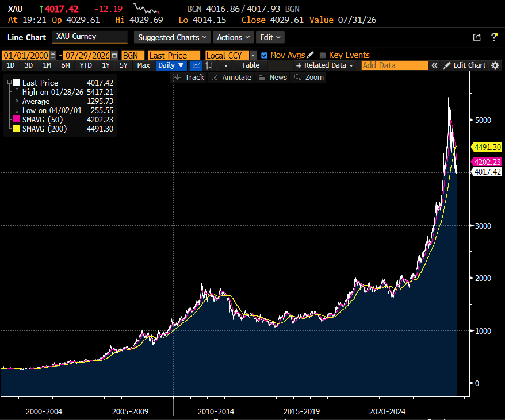Click the Edit Chart button
The height and width of the screenshot is (420, 505).
(x=465, y=65)
